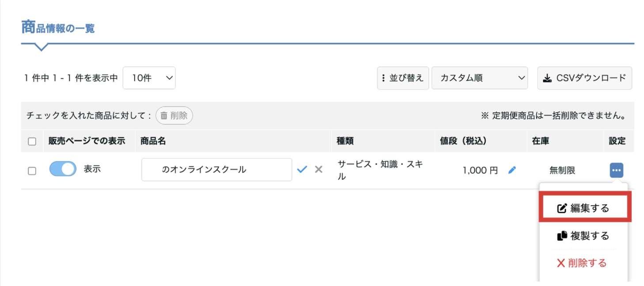Click the 1 件中 1 - 1 件を表示中 text
This screenshot has height=286, width=644.
pos(71,78)
